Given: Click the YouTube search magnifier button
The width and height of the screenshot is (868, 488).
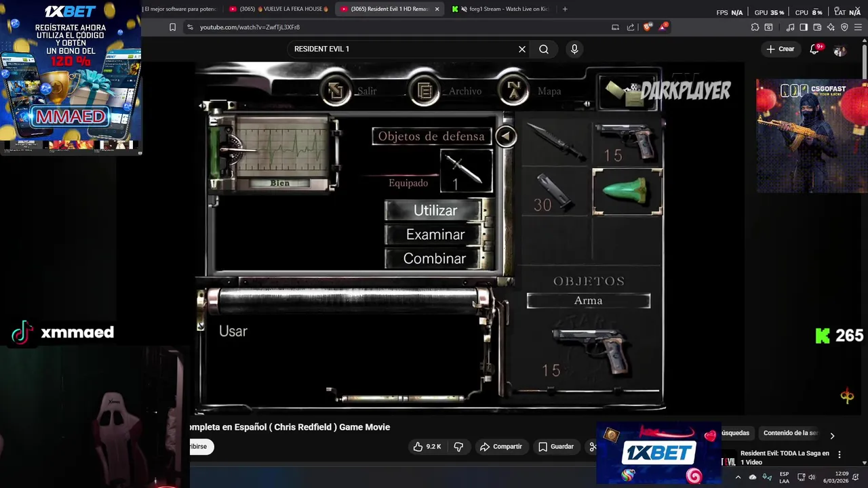Looking at the screenshot, I should pos(544,49).
